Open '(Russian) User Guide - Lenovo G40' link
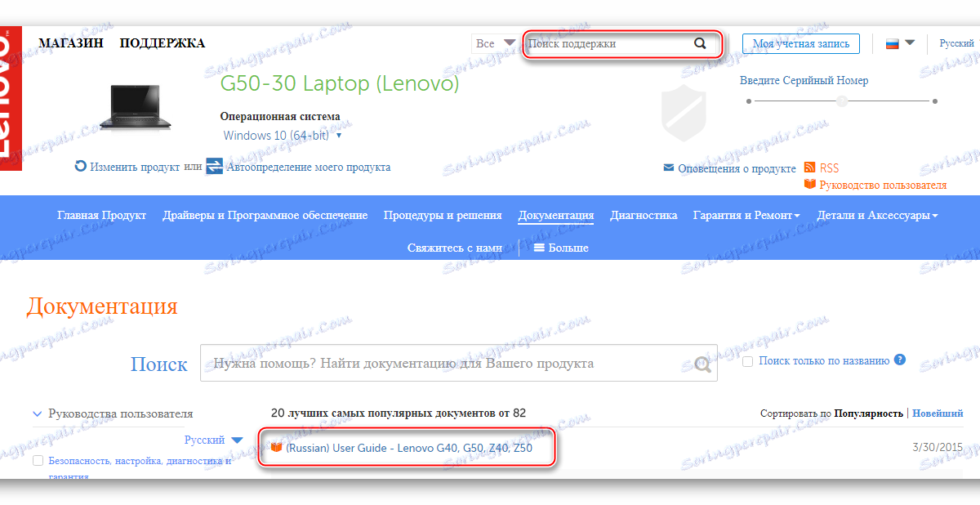The image size is (980, 505). [409, 449]
